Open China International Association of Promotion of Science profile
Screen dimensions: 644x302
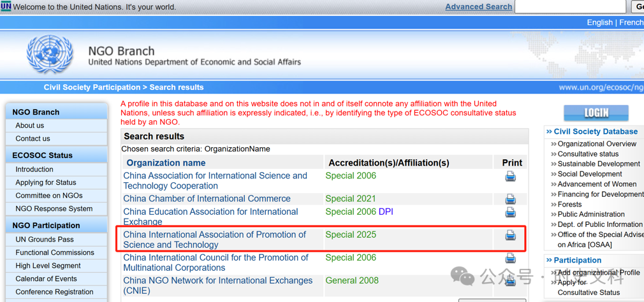(x=215, y=240)
